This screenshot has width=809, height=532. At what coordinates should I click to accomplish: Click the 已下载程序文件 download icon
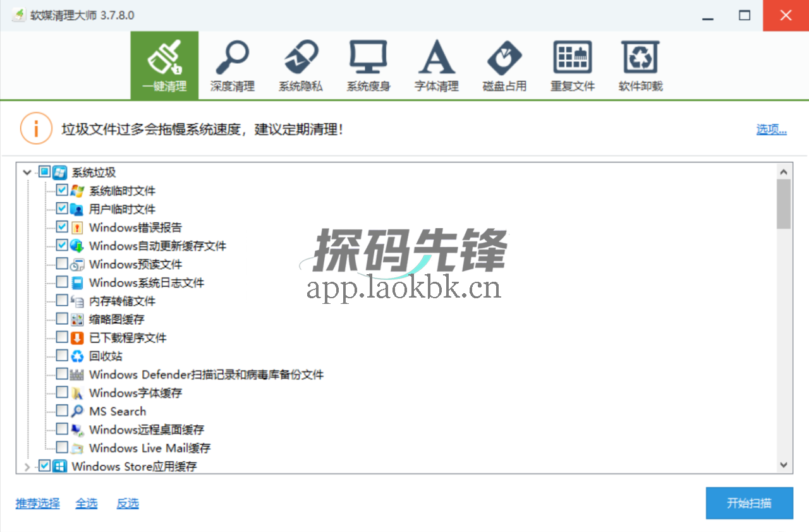(77, 337)
